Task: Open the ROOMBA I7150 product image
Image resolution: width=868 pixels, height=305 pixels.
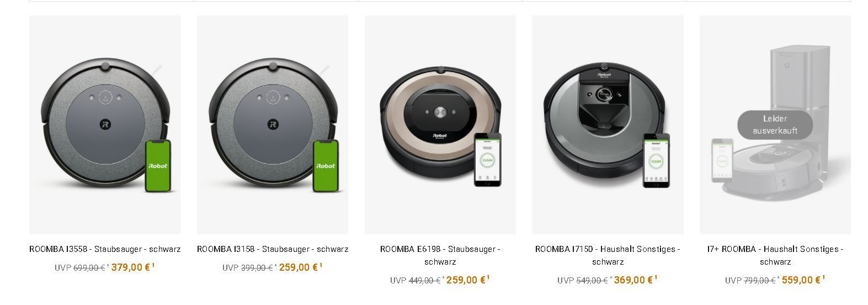Action: (x=608, y=125)
